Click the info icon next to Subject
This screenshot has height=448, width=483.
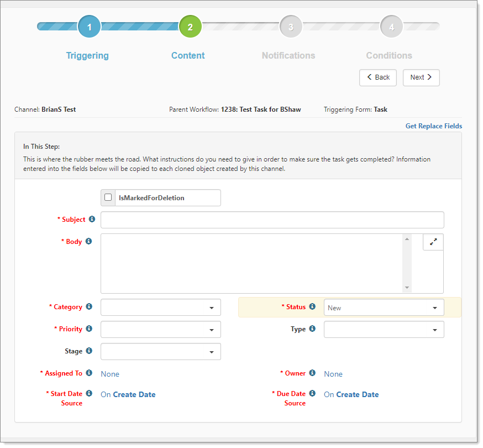[92, 219]
